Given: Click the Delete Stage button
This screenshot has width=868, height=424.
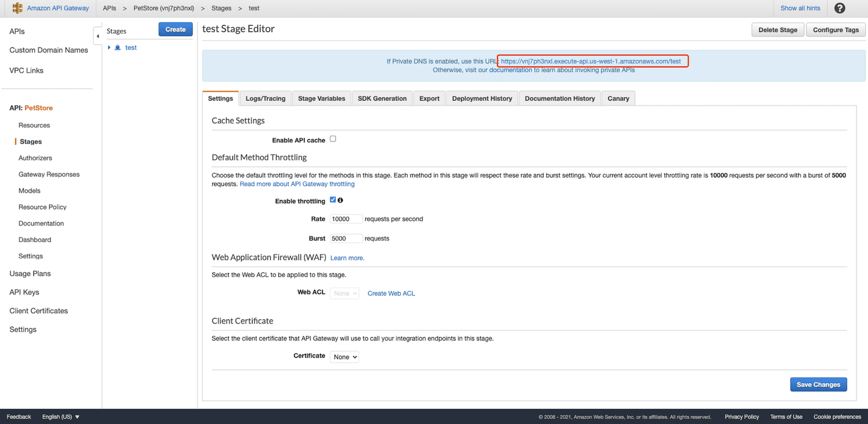Looking at the screenshot, I should coord(777,30).
